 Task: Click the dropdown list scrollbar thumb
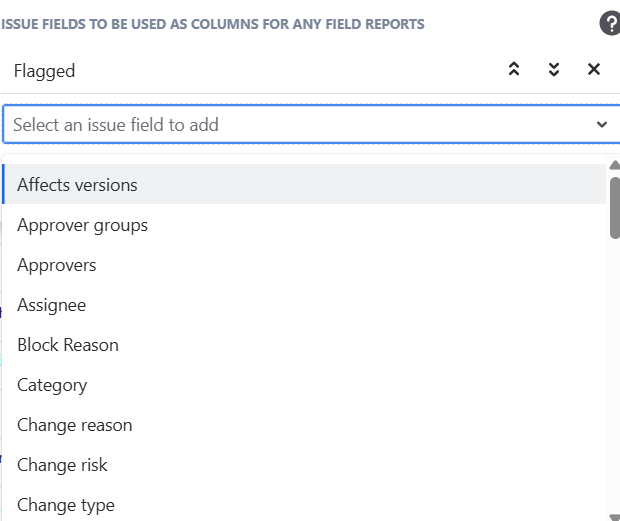point(614,207)
